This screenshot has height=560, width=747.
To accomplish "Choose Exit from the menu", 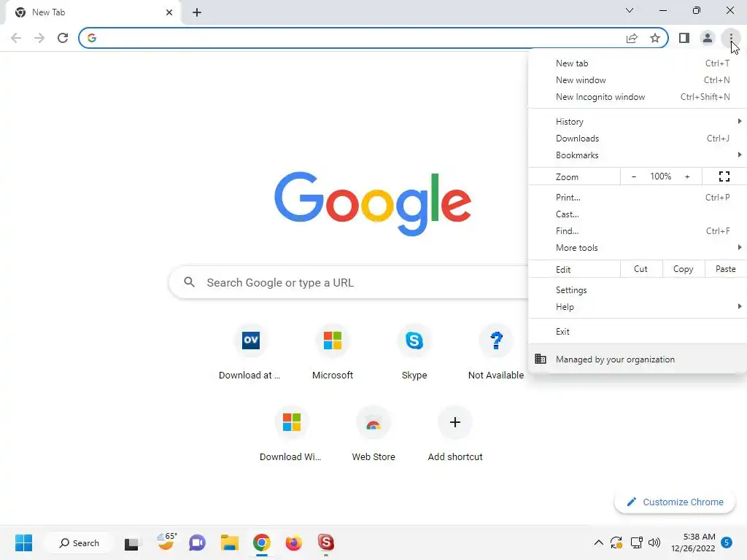I will (638, 332).
